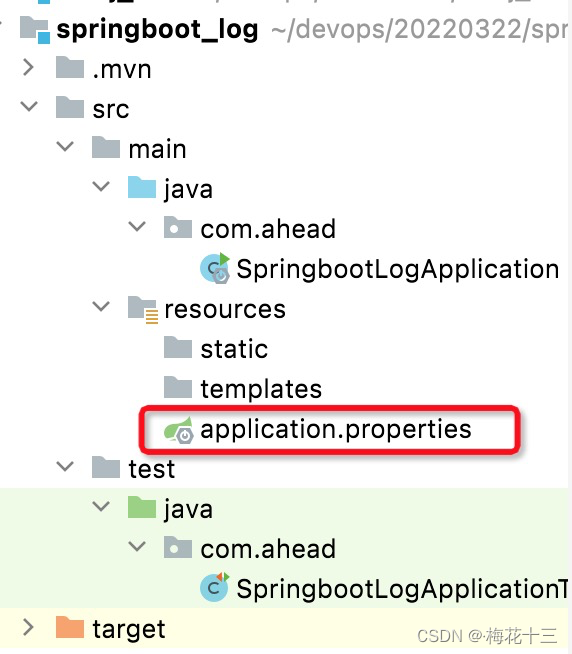Expand the target folder chevron
The width and height of the screenshot is (572, 654).
(x=28, y=627)
